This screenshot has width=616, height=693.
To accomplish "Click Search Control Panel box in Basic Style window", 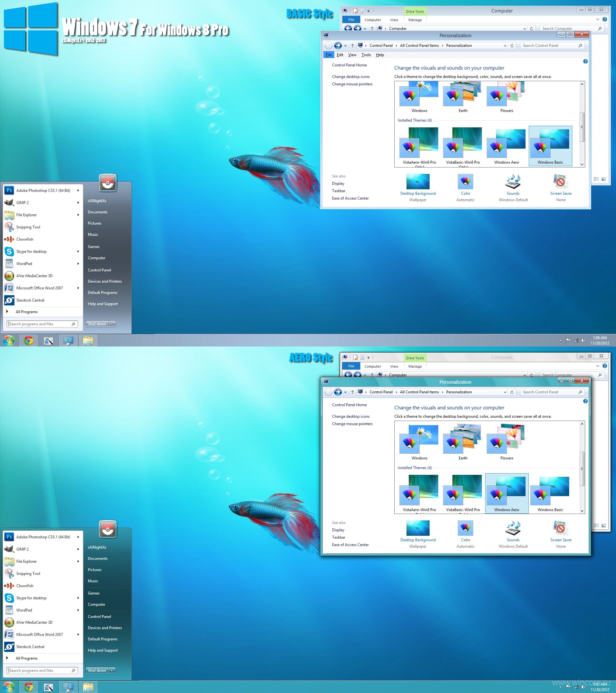I will (552, 46).
